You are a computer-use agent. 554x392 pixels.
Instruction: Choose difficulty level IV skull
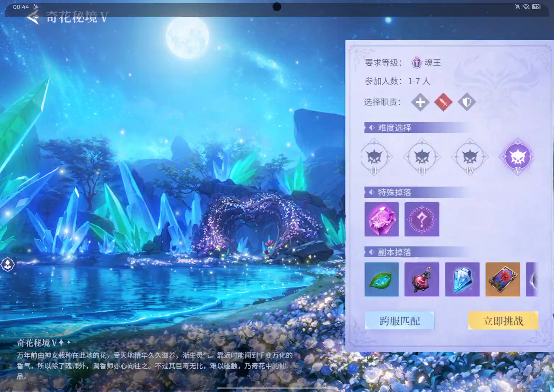(470, 157)
